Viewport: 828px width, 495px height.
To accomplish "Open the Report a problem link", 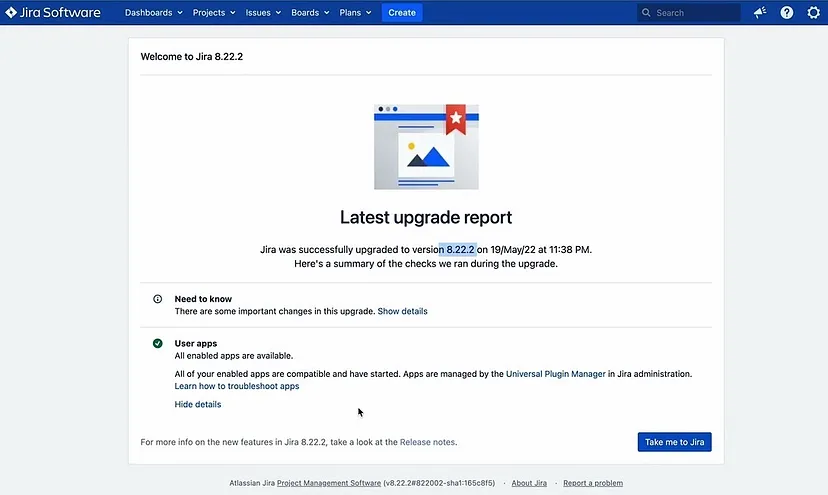I will click(x=593, y=483).
